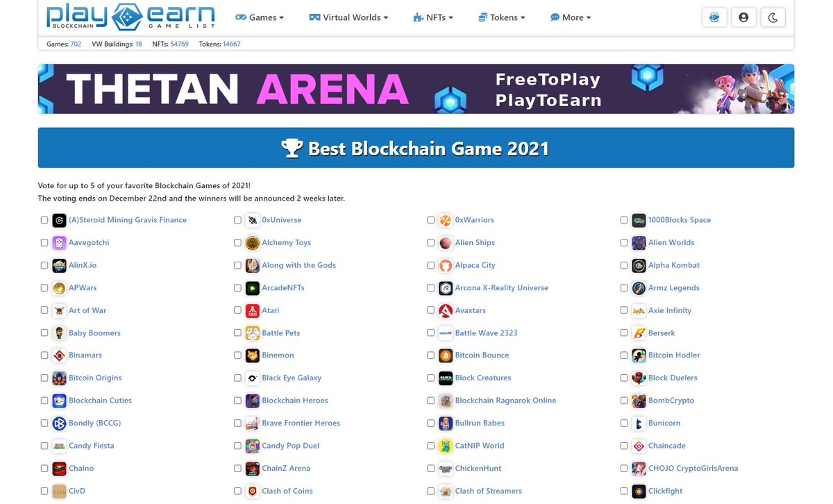Click the Binemon game icon
833x504 pixels.
point(253,355)
